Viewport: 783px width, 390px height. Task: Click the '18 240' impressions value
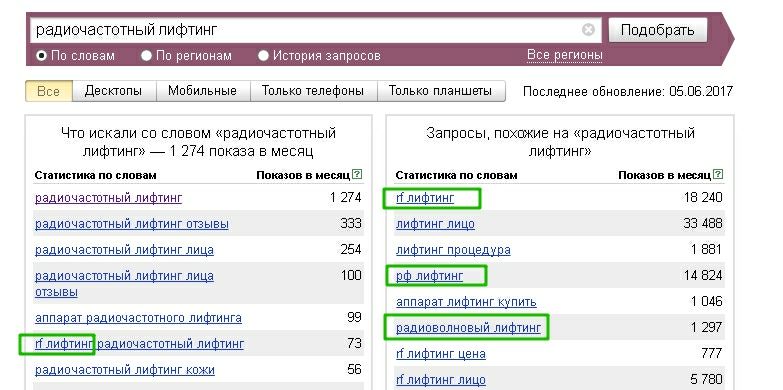tap(703, 198)
